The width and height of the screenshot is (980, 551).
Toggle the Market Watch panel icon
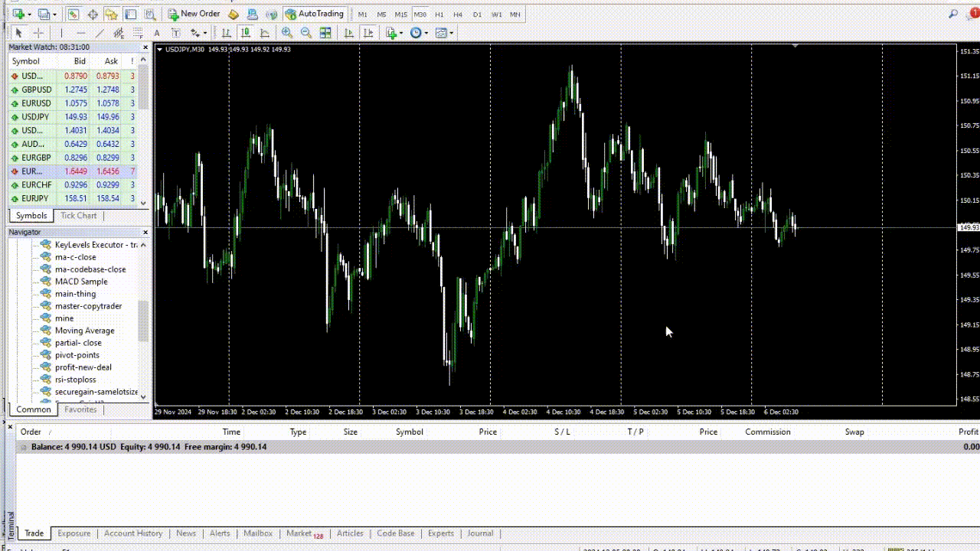(73, 14)
